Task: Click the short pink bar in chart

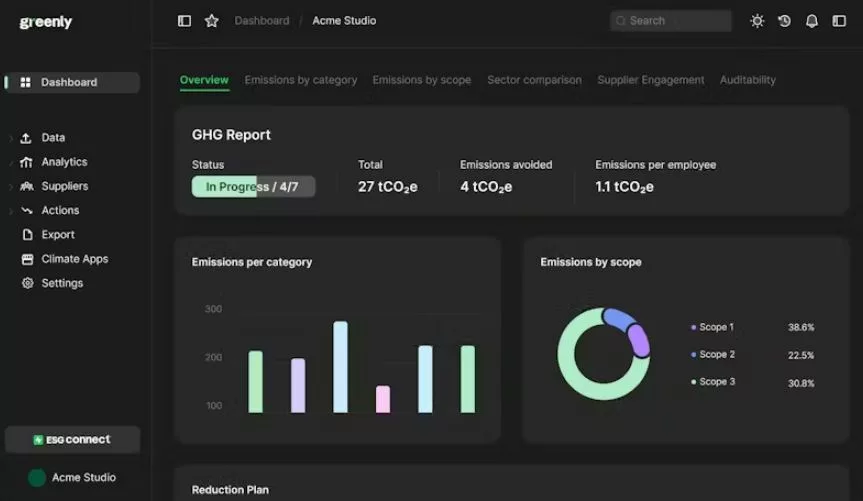Action: click(383, 400)
